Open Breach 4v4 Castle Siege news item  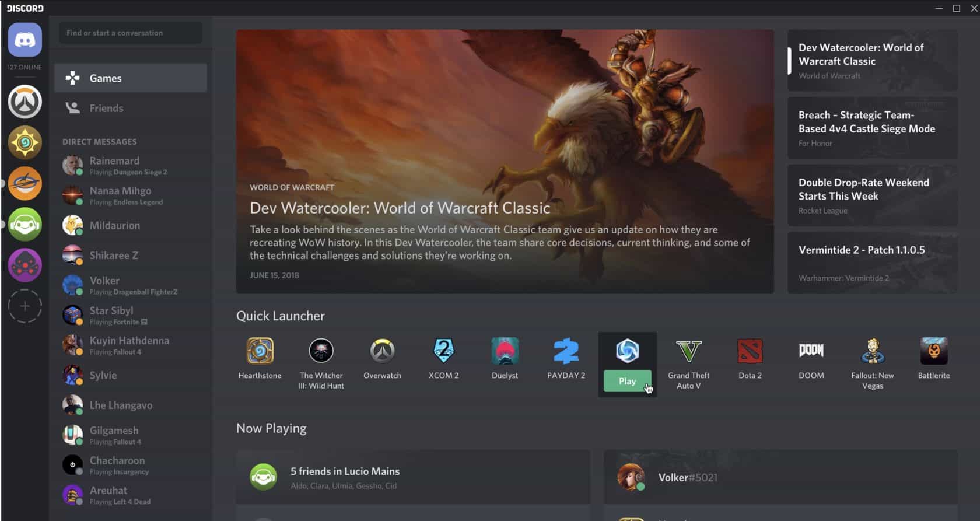tap(872, 128)
